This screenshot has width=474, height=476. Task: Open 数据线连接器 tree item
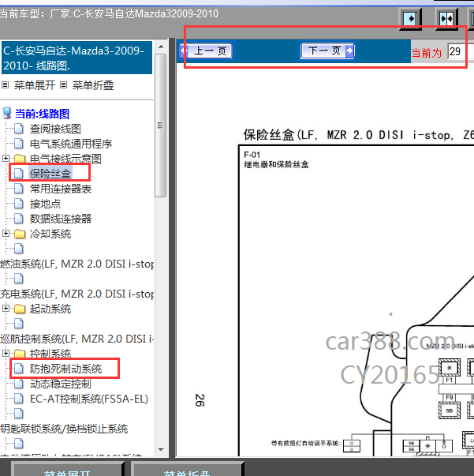(61, 219)
